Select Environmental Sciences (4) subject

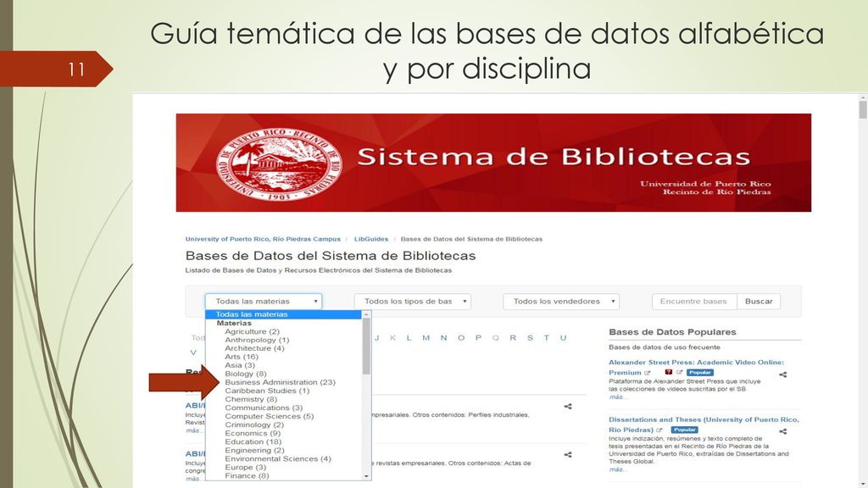tap(278, 458)
